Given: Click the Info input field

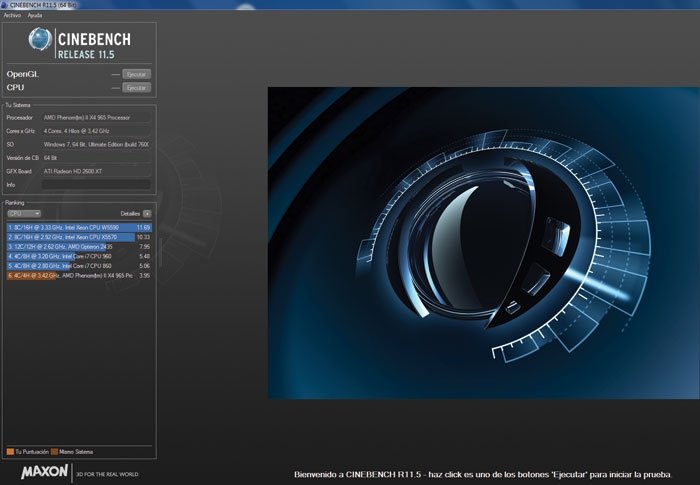Looking at the screenshot, I should [96, 184].
